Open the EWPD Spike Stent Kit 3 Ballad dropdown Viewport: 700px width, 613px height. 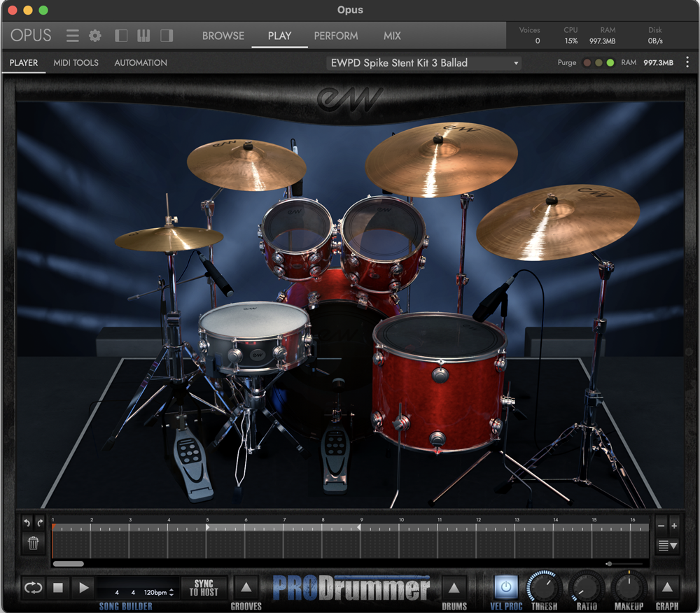[x=423, y=62]
